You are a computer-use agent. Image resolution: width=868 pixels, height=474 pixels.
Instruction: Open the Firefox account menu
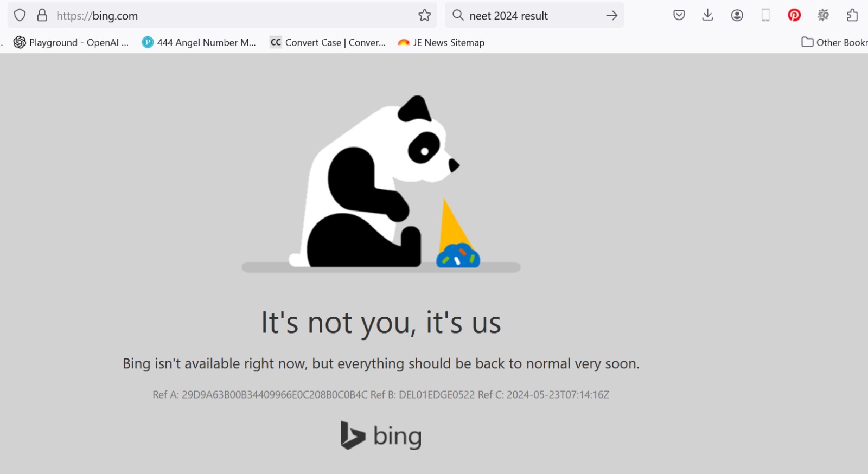click(x=737, y=15)
